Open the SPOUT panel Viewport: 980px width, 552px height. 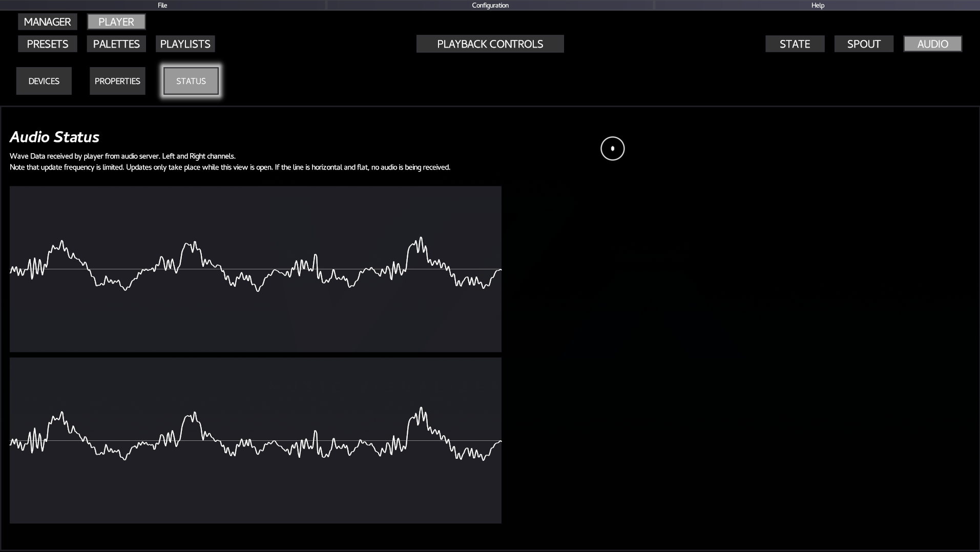(864, 44)
